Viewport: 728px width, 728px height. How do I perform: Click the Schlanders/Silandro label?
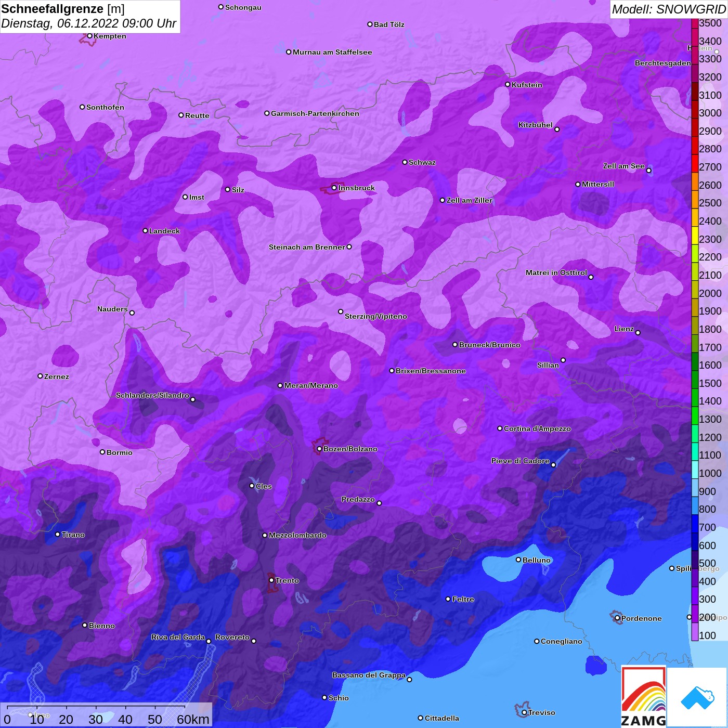152,395
